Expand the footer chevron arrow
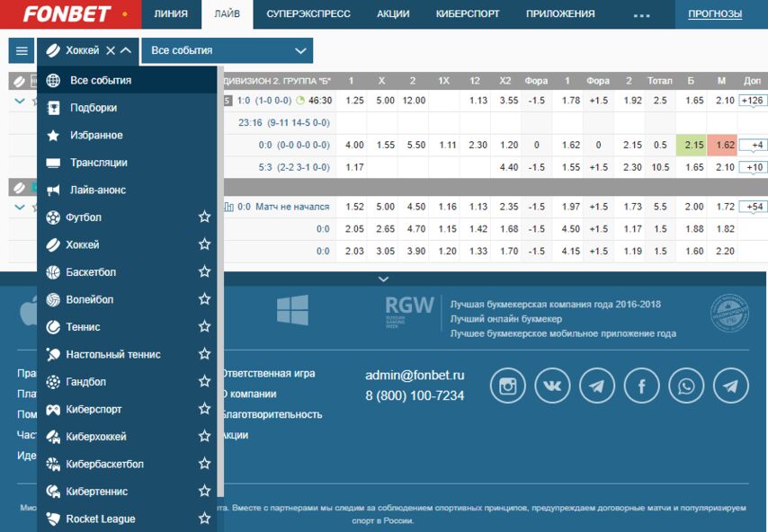The image size is (768, 532). pyautogui.click(x=383, y=279)
